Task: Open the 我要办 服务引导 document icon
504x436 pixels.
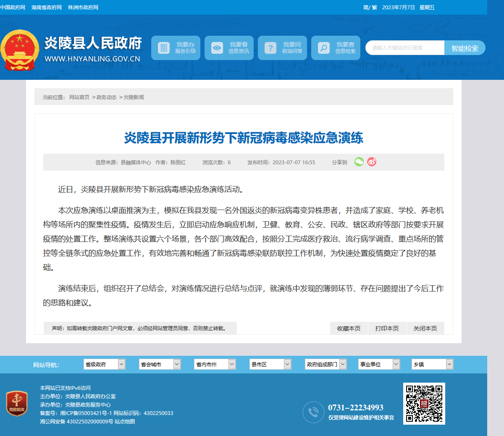Action: coord(163,48)
